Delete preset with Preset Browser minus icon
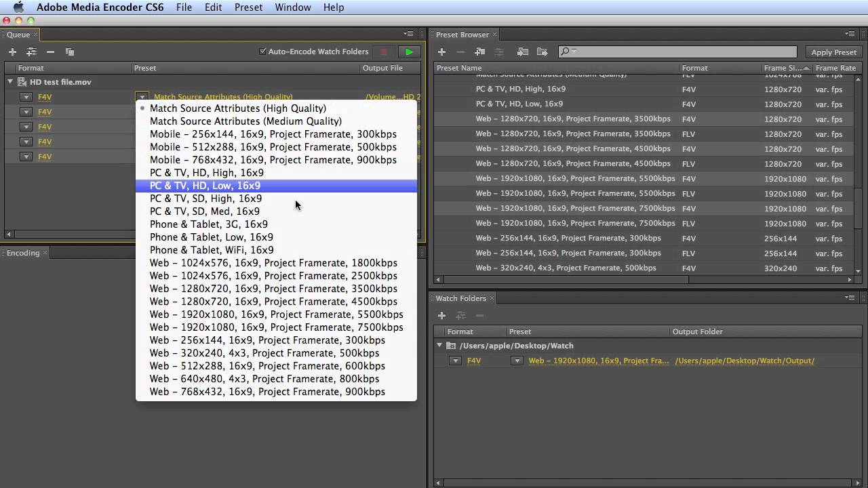The image size is (868, 488). (x=460, y=52)
